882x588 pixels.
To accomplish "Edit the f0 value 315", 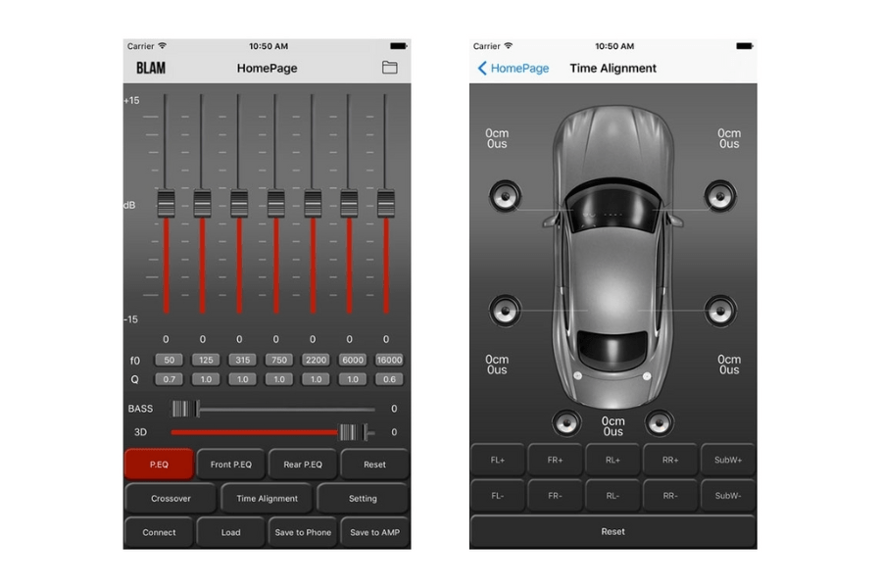I will pos(242,360).
